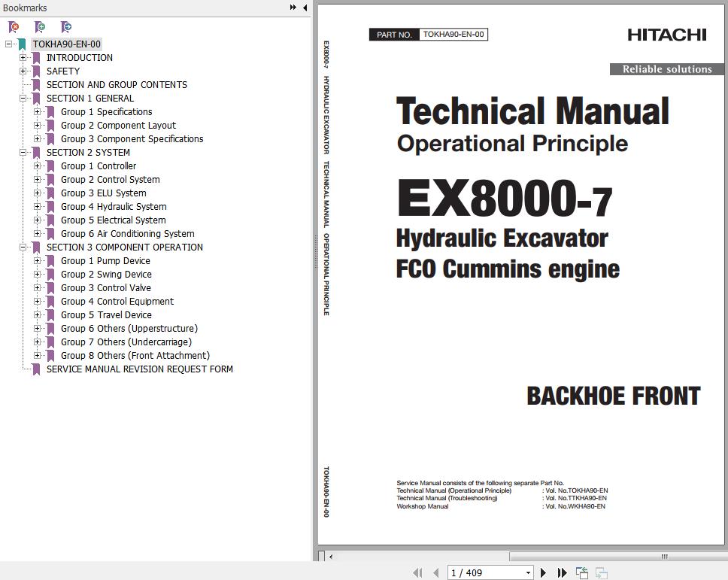This screenshot has width=728, height=580.
Task: Open Group 6 Air Conditioning System
Action: (128, 233)
